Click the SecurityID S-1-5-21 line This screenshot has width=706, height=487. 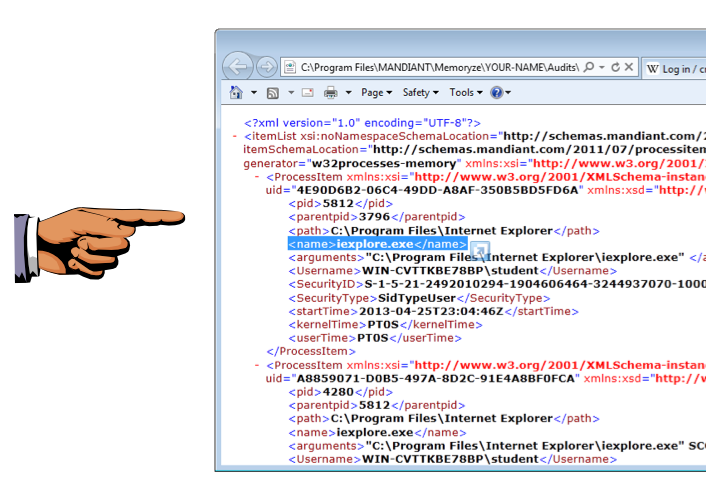(497, 284)
